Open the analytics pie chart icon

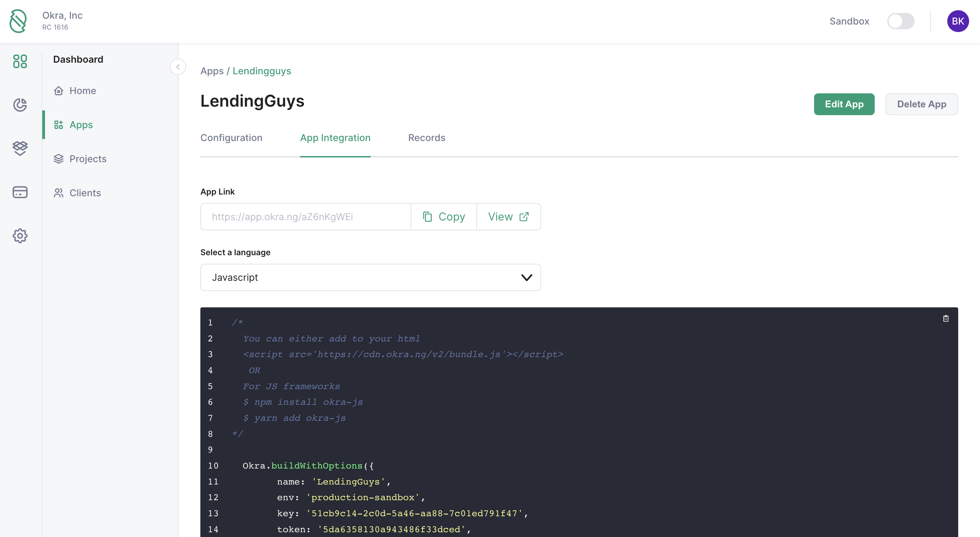point(20,105)
